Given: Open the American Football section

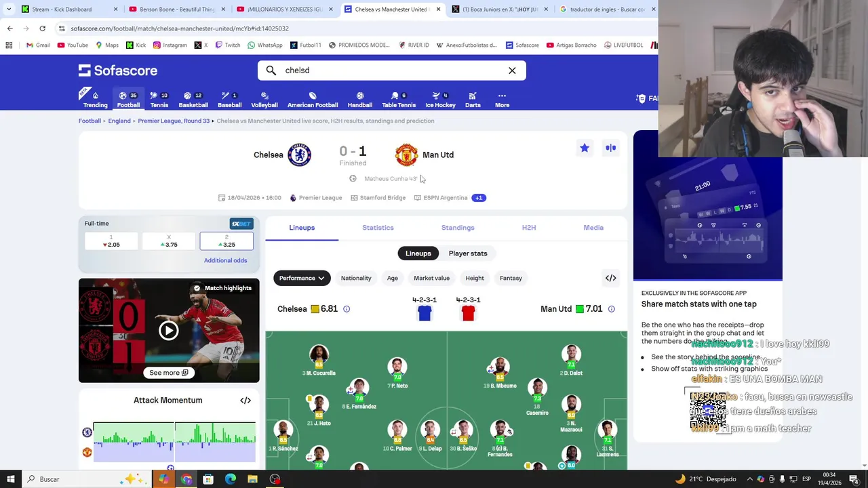Looking at the screenshot, I should [x=313, y=100].
